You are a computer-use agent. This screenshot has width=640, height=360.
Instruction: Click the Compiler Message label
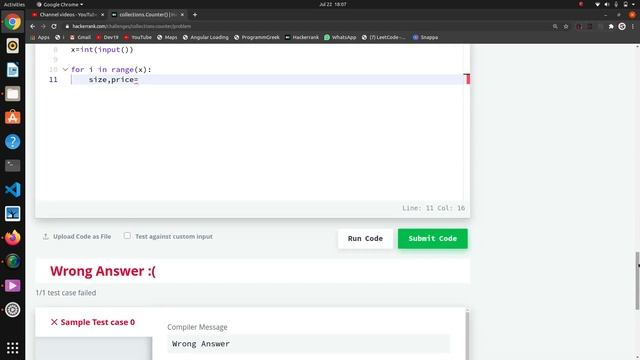click(x=197, y=327)
